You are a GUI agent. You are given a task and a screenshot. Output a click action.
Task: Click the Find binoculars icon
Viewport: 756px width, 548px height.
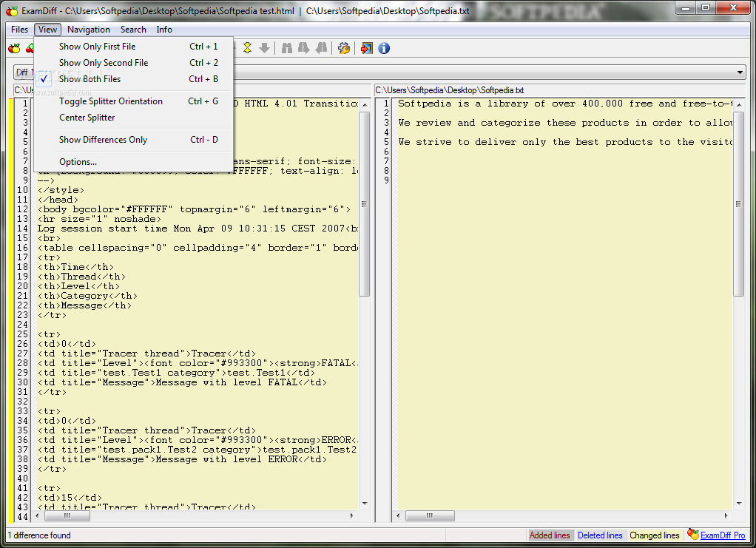287,48
